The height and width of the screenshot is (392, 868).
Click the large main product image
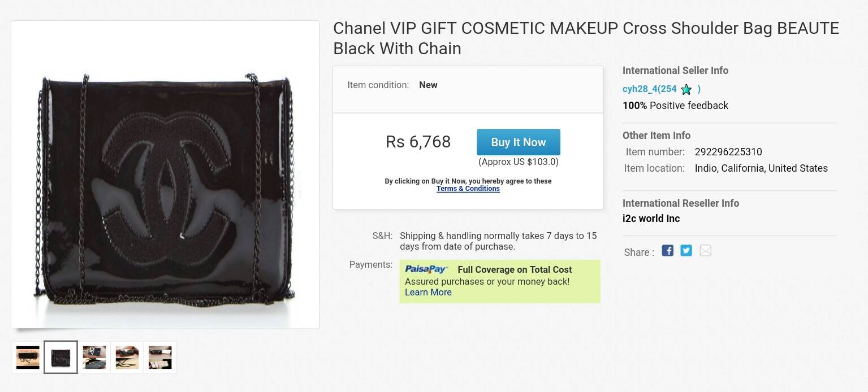[x=165, y=175]
